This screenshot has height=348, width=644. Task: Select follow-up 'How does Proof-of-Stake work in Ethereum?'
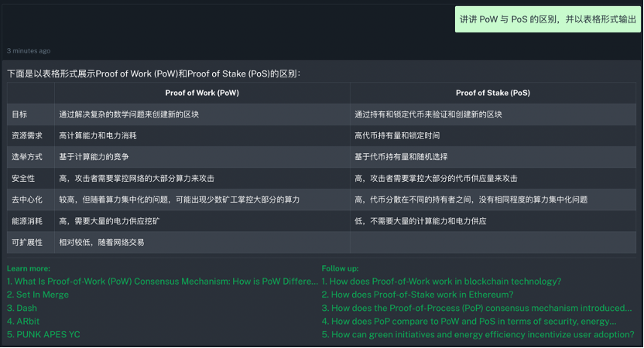(x=417, y=295)
